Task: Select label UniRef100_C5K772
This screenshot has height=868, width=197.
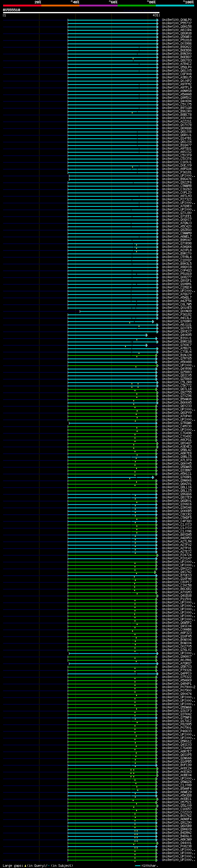Action: click(177, 386)
